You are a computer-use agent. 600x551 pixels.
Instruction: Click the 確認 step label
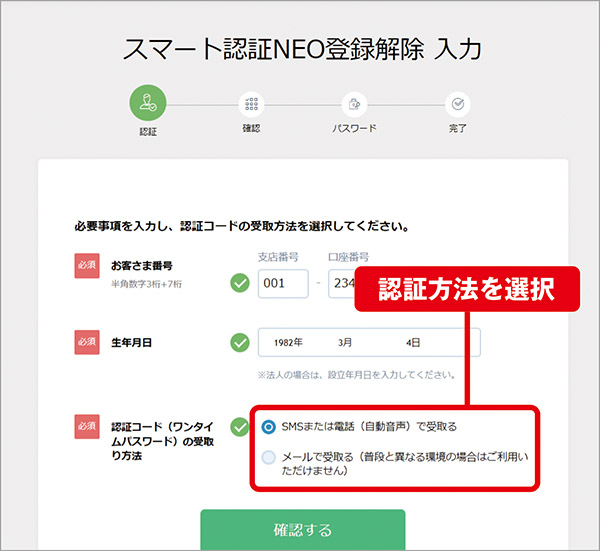251,128
